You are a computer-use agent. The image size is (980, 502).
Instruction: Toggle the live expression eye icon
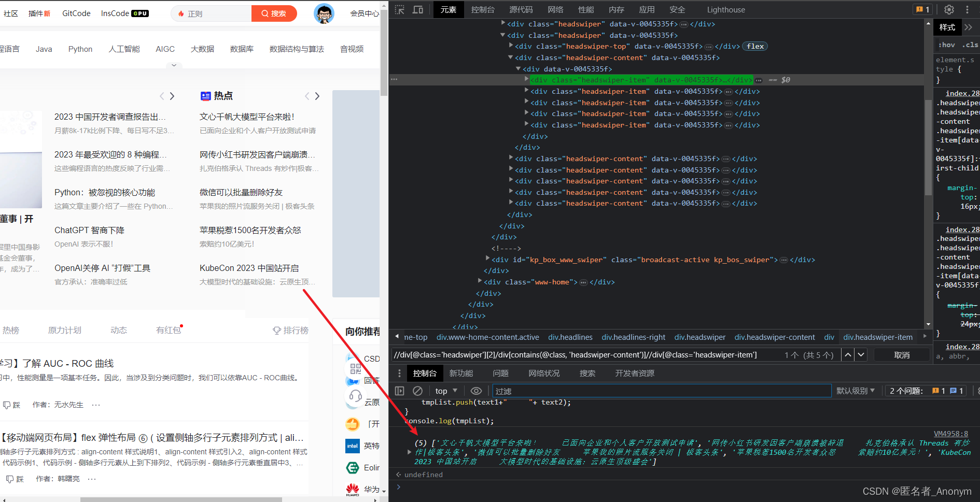(476, 391)
